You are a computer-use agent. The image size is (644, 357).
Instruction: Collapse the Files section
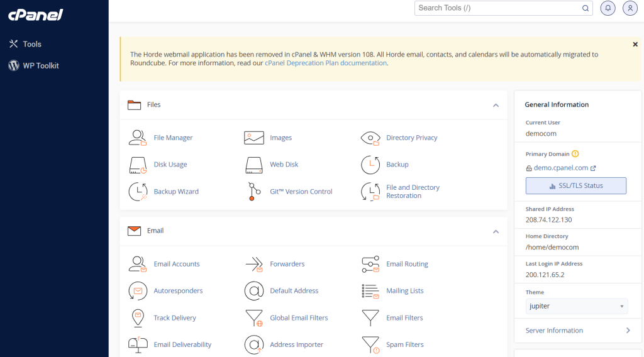(x=496, y=106)
